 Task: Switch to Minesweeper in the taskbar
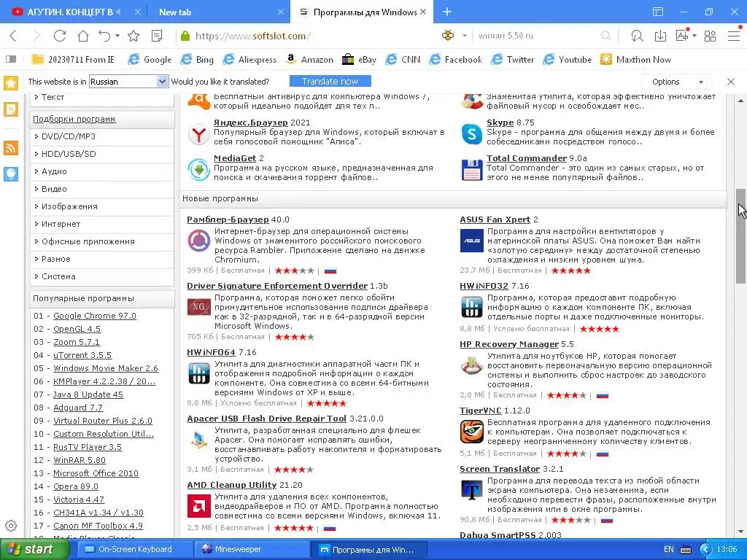click(x=251, y=550)
